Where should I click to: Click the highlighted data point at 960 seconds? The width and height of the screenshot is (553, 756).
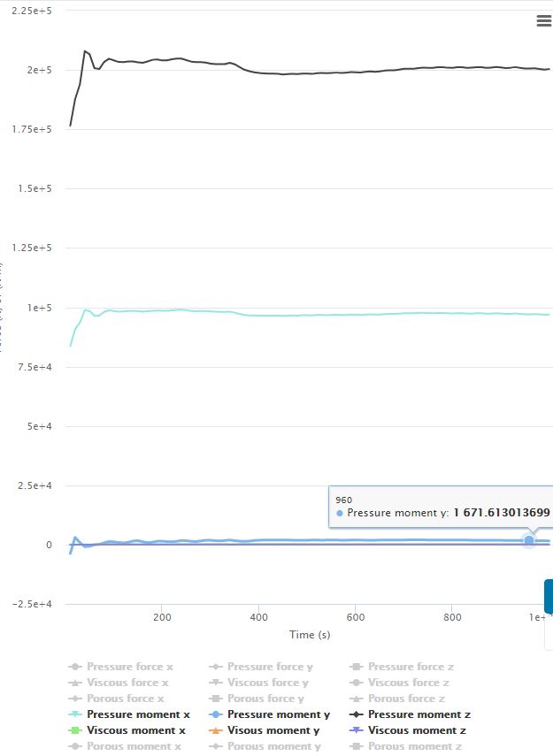(529, 540)
